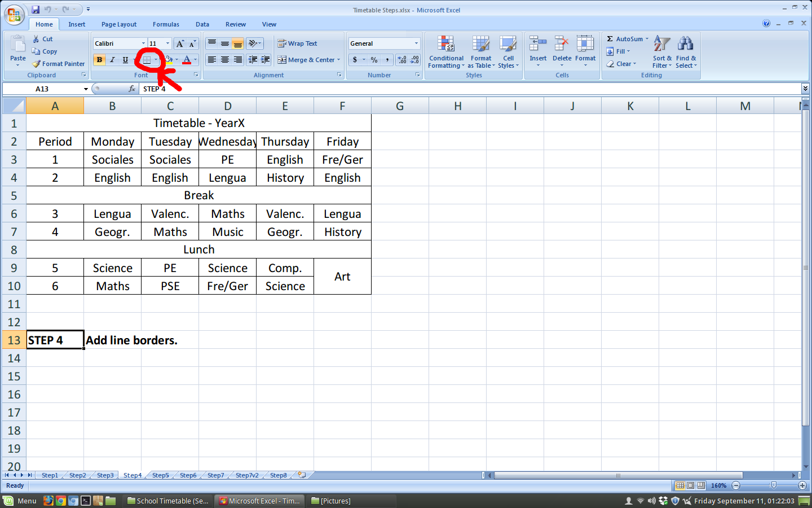Click Merge & Center
Screen dimensions: 812x508
pos(305,60)
